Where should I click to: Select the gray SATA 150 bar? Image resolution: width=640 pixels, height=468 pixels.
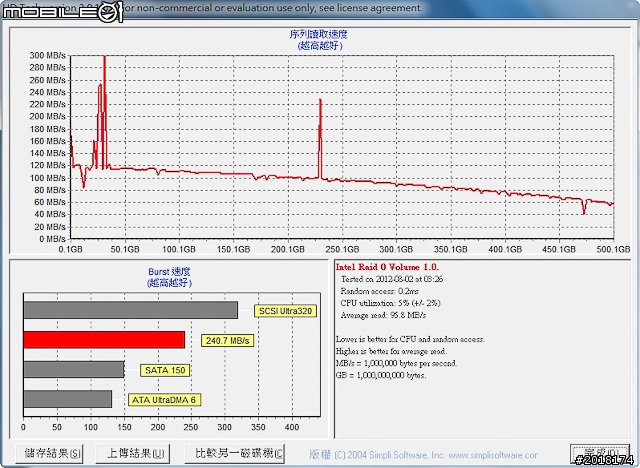(74, 369)
